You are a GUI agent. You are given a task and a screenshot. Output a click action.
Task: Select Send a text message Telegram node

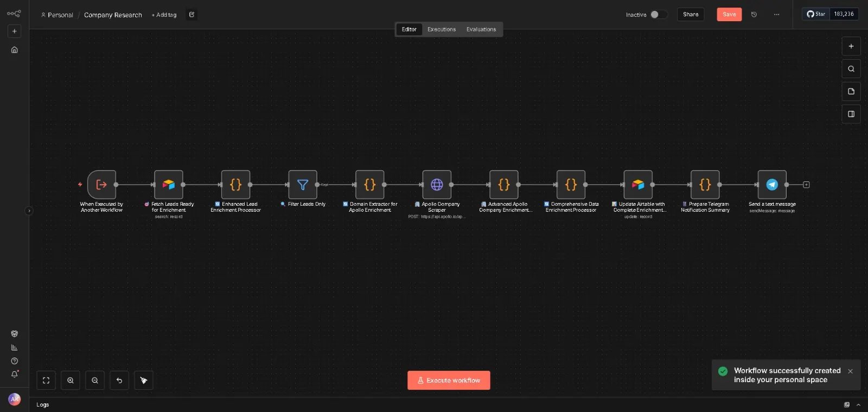(x=772, y=185)
